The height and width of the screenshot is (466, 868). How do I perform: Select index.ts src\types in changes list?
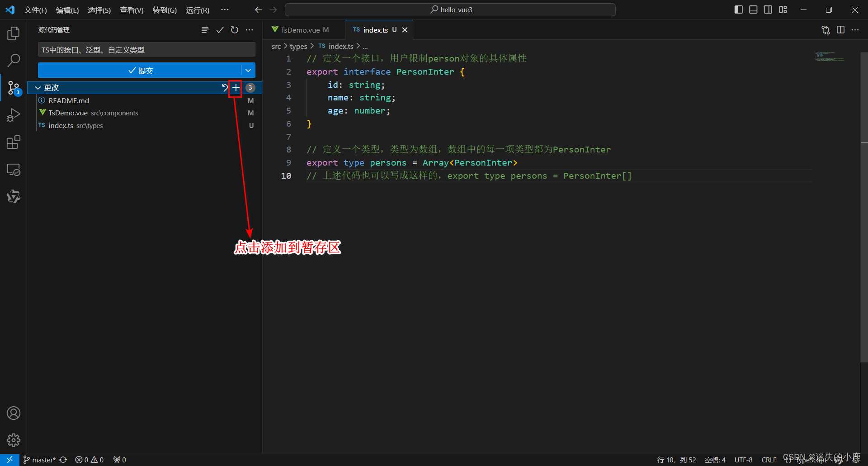145,126
